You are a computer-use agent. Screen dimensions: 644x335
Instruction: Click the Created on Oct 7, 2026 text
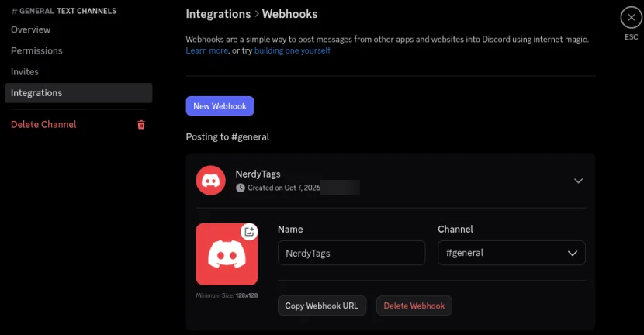click(284, 188)
